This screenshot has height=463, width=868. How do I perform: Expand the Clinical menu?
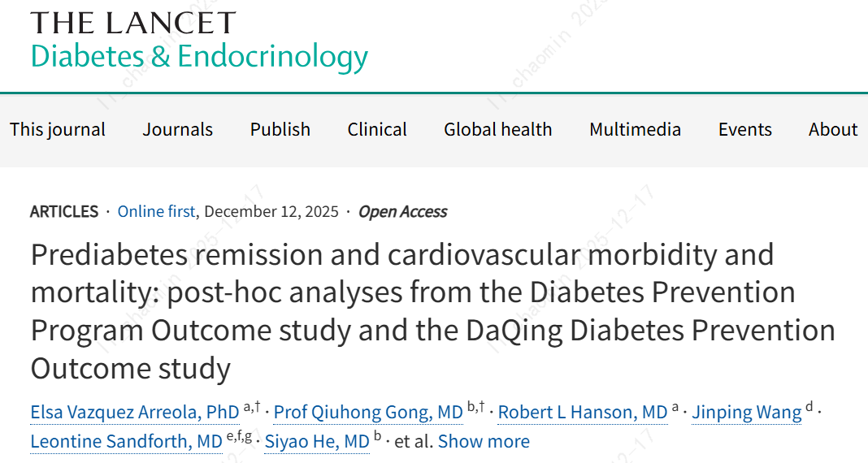377,130
